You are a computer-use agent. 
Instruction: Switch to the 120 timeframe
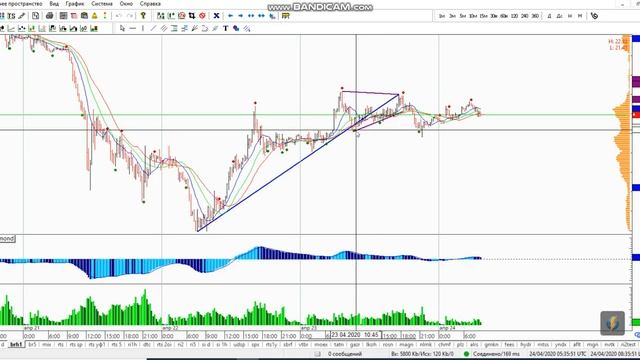click(x=514, y=16)
